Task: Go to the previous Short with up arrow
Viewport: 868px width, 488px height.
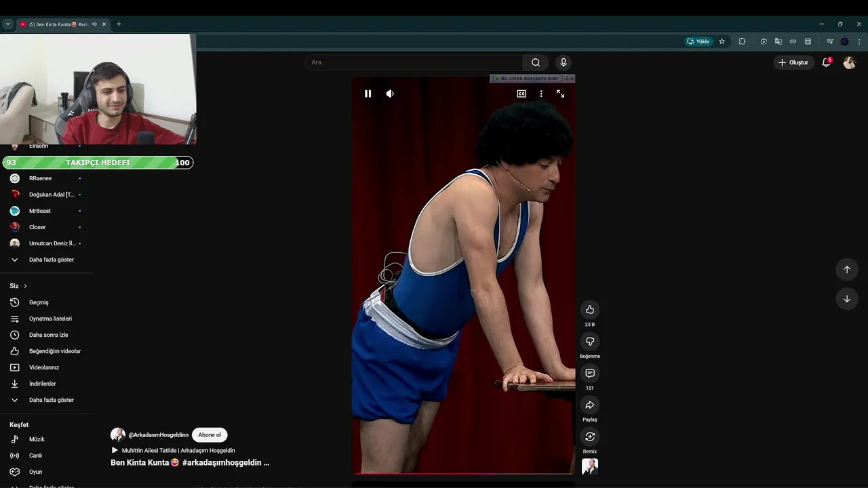Action: (847, 269)
